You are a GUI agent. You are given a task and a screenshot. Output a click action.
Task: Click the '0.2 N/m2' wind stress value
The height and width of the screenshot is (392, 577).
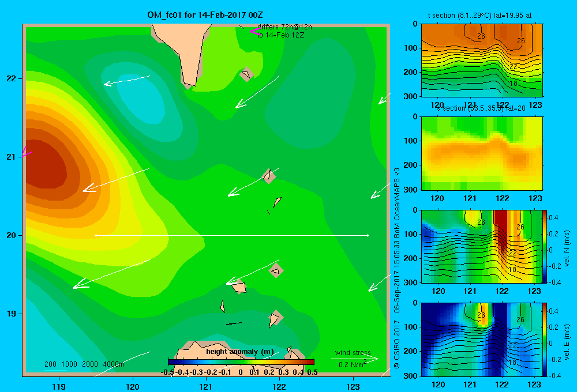click(353, 364)
